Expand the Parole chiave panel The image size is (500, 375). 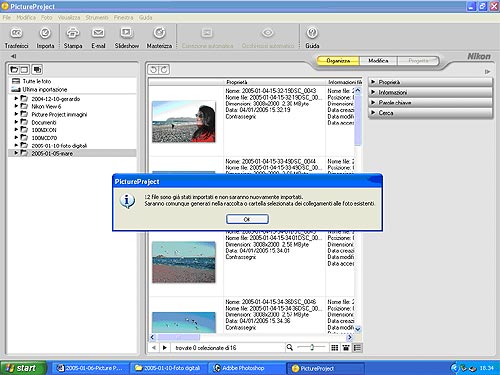click(430, 103)
